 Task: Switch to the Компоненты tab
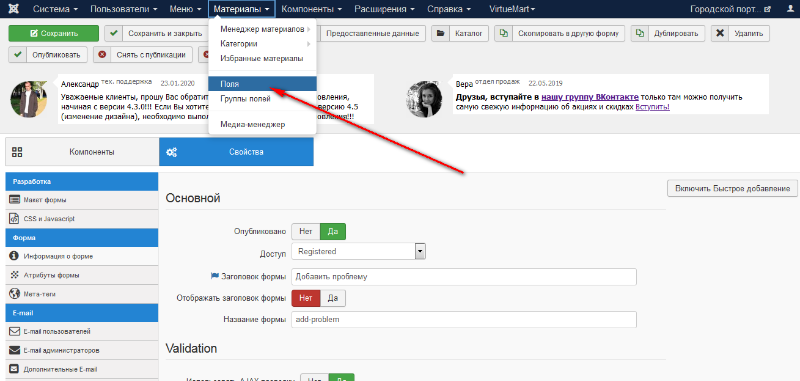pyautogui.click(x=82, y=152)
